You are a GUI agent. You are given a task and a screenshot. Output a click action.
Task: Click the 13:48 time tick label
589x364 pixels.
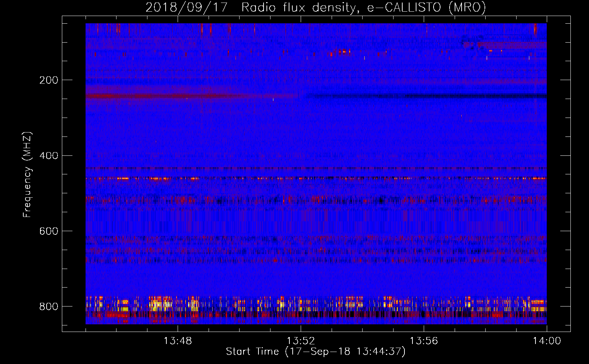point(178,341)
